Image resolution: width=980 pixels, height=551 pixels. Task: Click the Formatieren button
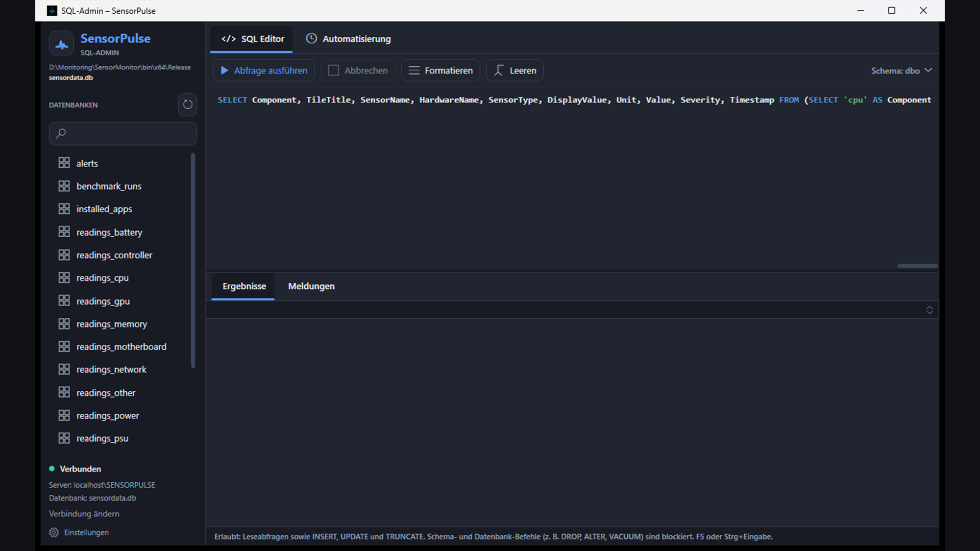pos(440,70)
